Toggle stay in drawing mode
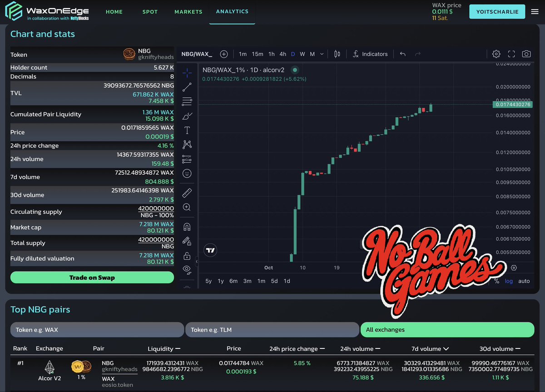The height and width of the screenshot is (392, 545). pyautogui.click(x=187, y=241)
